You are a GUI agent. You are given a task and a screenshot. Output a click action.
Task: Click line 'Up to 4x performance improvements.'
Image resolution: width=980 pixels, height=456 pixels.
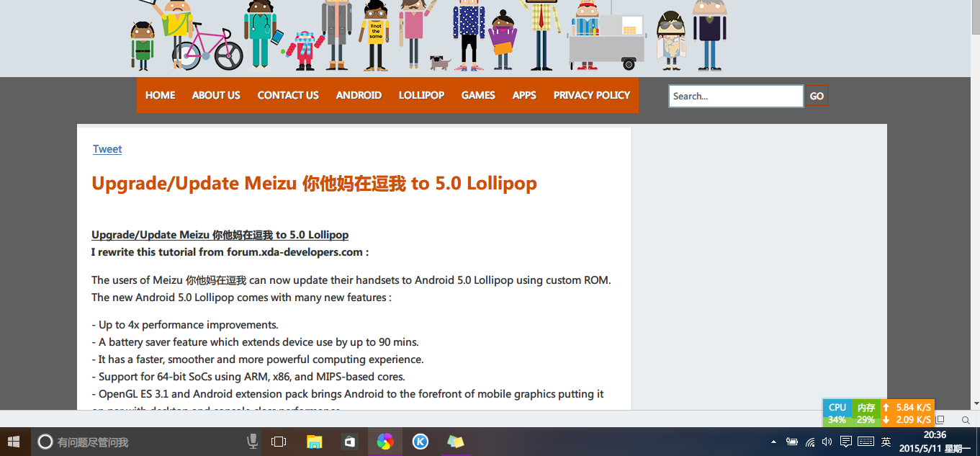pyautogui.click(x=185, y=325)
